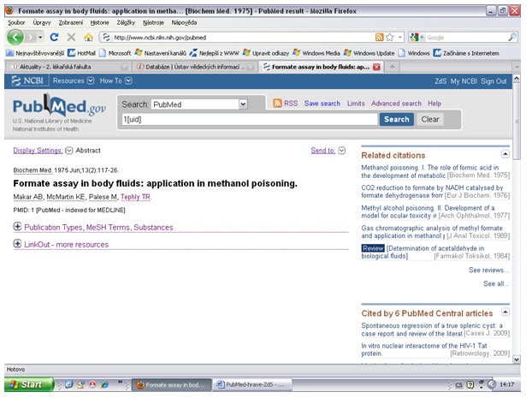
Task: Open the Help link near search
Action: [x=434, y=104]
